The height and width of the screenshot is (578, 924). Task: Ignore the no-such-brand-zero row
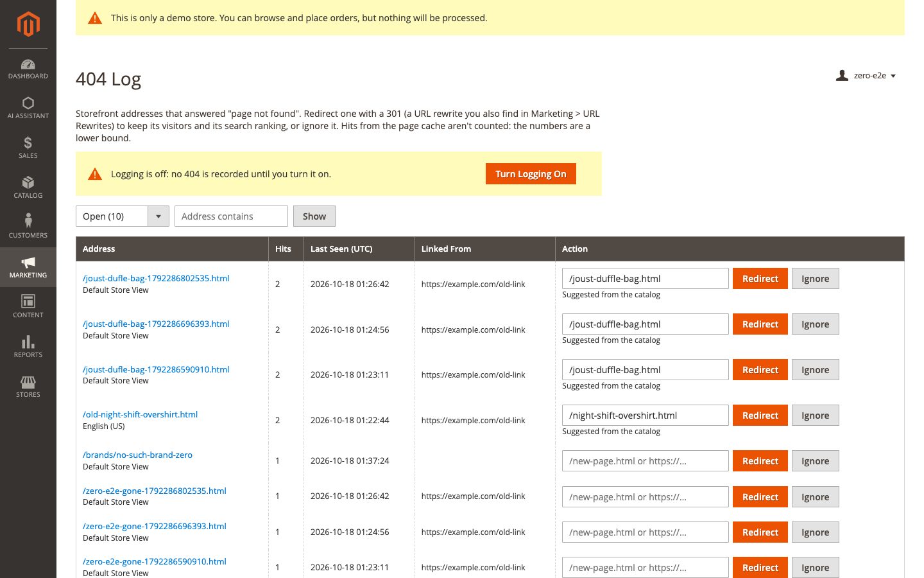[816, 461]
